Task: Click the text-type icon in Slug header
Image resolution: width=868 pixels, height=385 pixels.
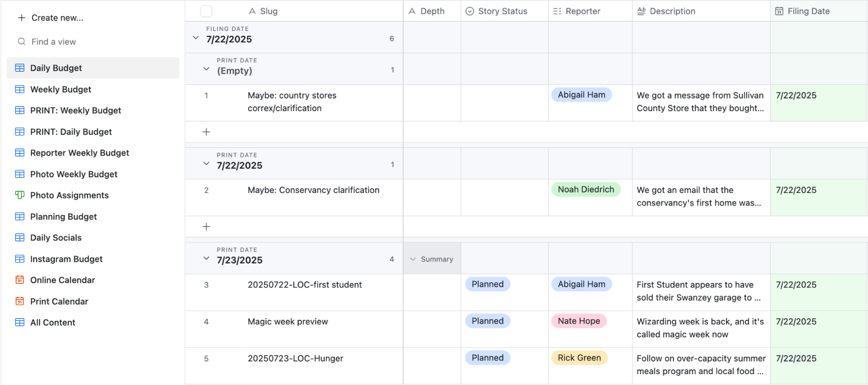Action: pos(252,11)
